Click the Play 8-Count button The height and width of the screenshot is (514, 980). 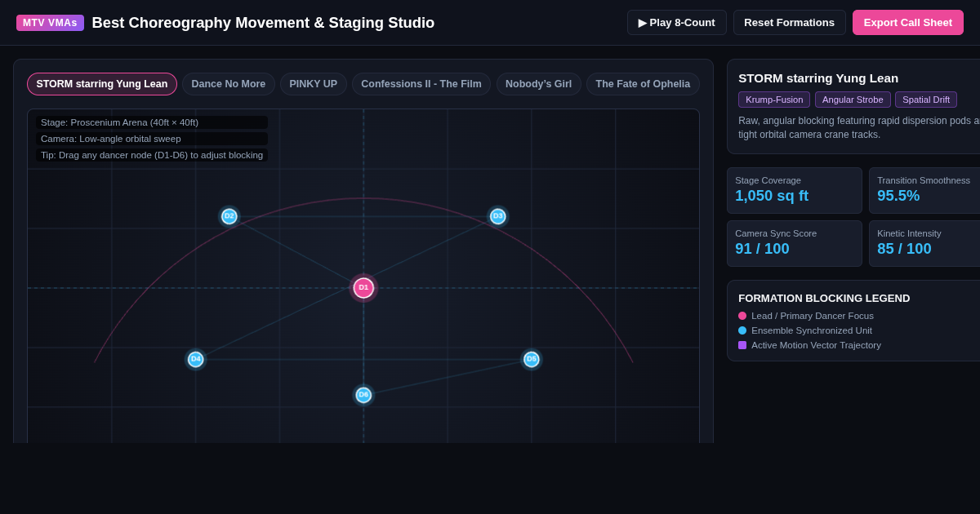coord(677,22)
